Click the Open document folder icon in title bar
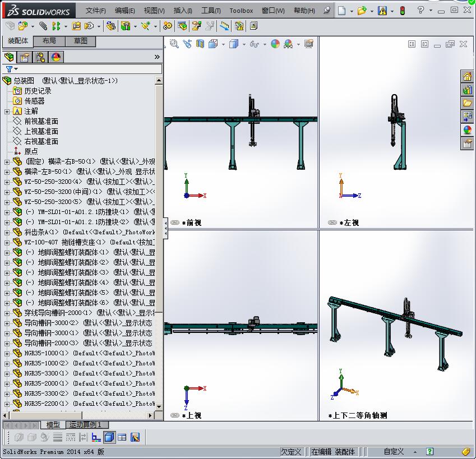Viewport: 476px width, 459px height. coord(362,11)
